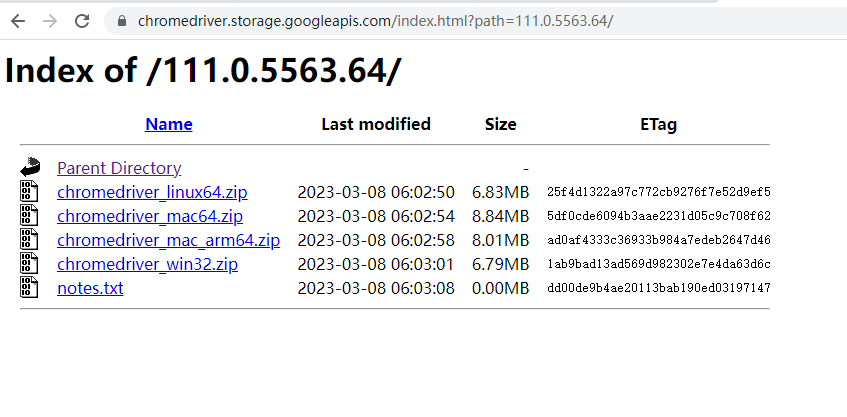Download chromedriver_mac64.zip
847x417 pixels.
[x=150, y=216]
